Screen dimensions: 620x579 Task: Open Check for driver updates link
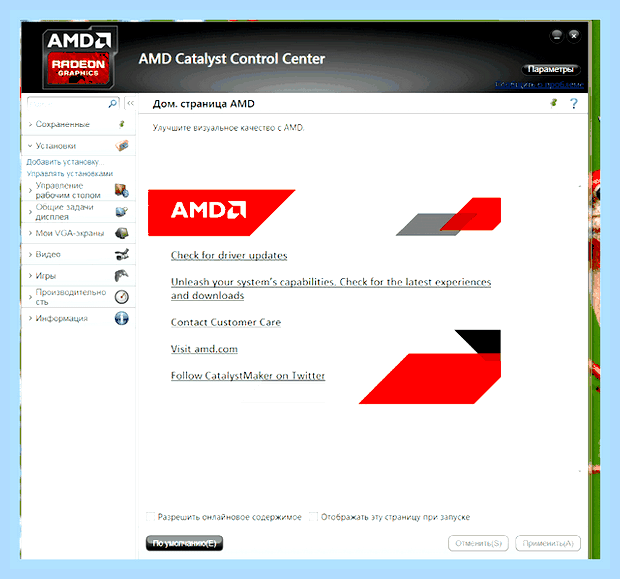[x=229, y=255]
